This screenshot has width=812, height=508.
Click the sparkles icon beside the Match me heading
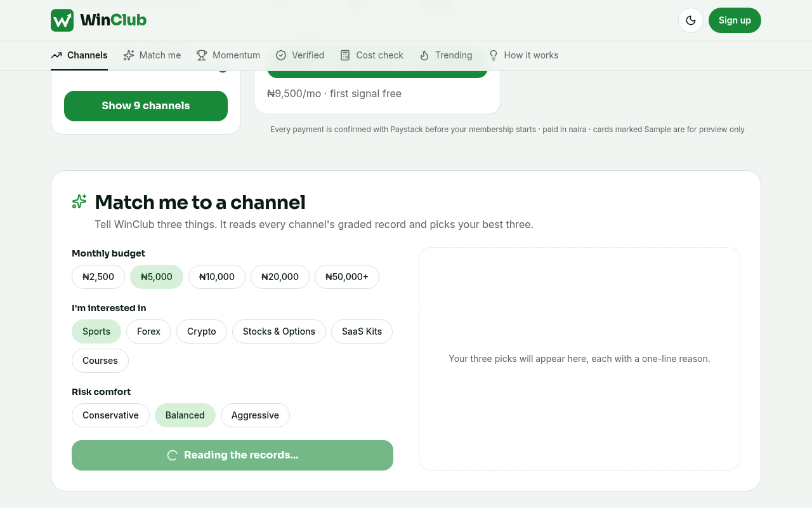coord(79,202)
